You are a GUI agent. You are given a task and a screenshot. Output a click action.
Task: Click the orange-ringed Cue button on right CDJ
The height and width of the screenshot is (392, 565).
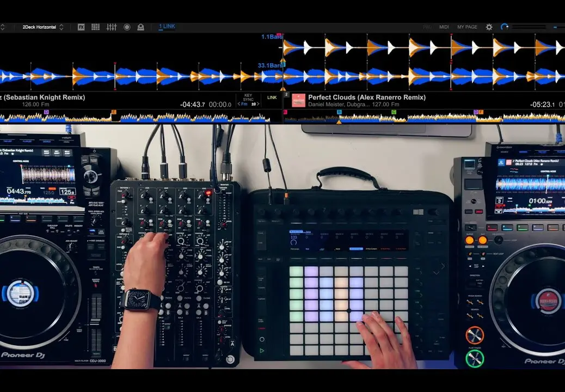[475, 335]
